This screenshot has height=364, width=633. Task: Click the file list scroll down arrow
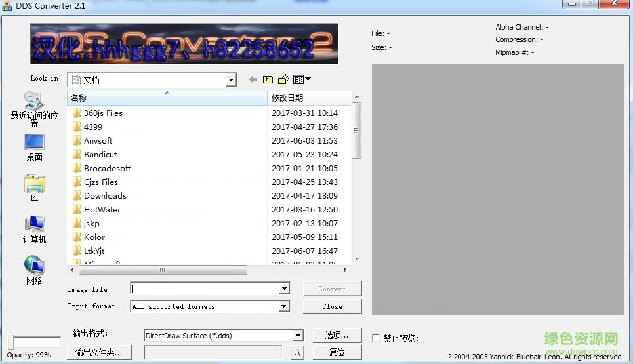(357, 258)
